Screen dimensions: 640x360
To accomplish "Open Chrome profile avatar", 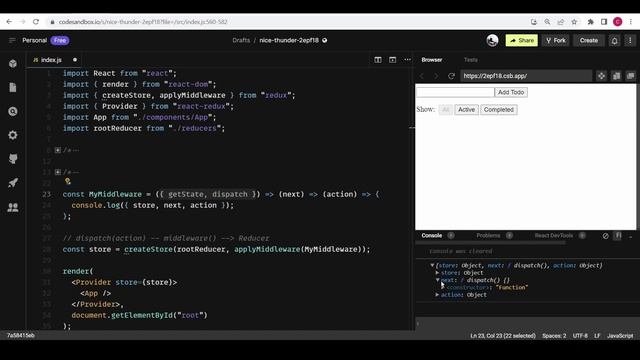I will click(x=618, y=22).
